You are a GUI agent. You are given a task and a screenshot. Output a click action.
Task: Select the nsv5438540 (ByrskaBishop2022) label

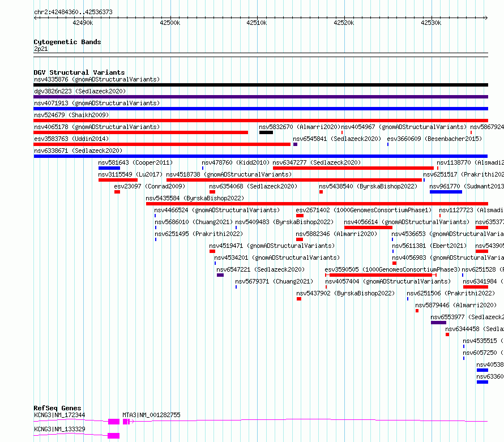click(368, 186)
